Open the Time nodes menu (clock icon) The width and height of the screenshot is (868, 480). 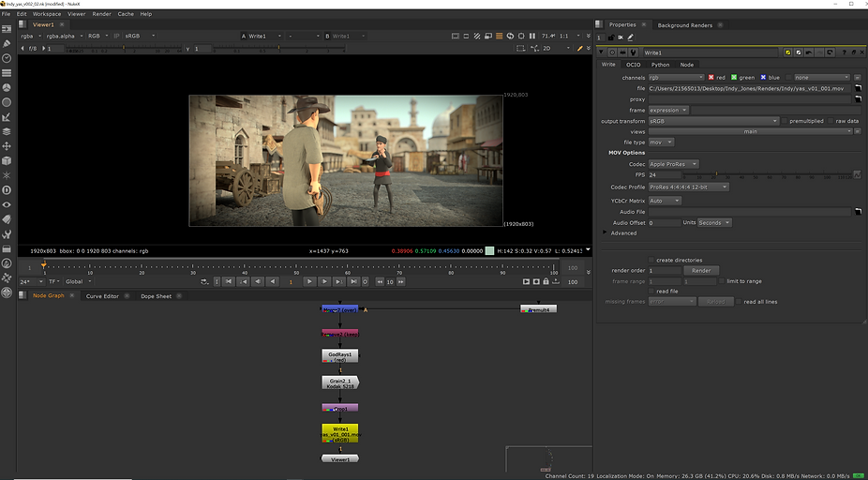click(x=7, y=58)
